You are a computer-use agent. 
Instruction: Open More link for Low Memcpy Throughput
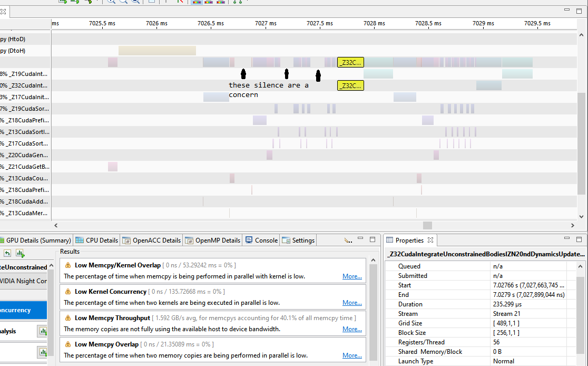352,329
